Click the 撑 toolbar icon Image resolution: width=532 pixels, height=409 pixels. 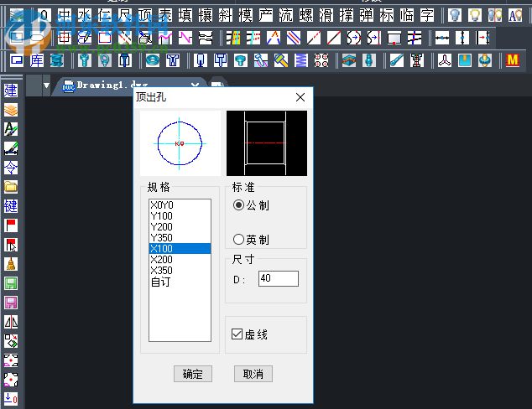(347, 15)
